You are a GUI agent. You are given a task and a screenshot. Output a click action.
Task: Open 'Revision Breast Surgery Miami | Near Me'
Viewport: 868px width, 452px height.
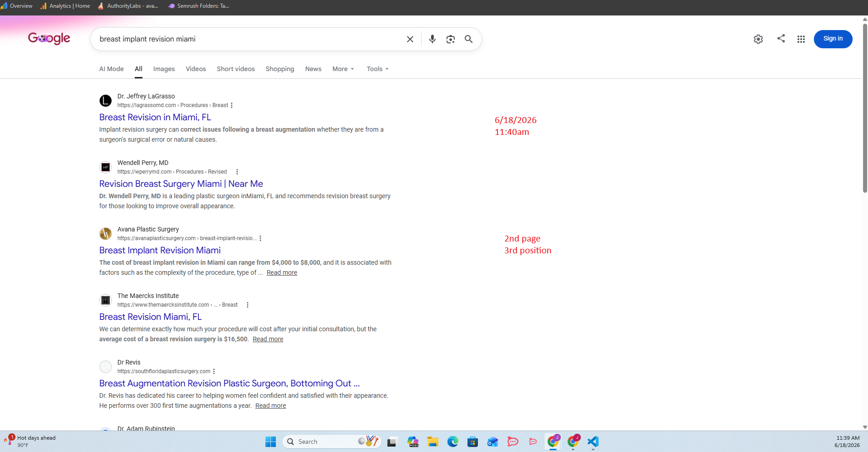(x=181, y=184)
